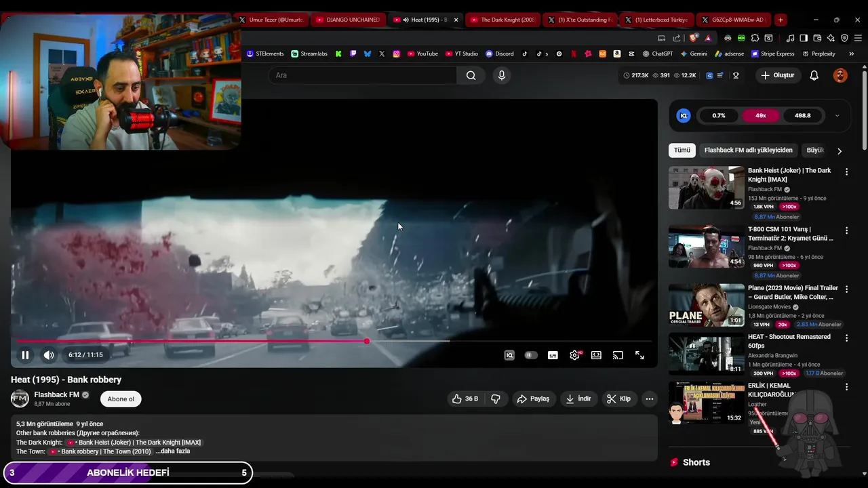
Task: Pause the video with the pause button
Action: pos(25,355)
